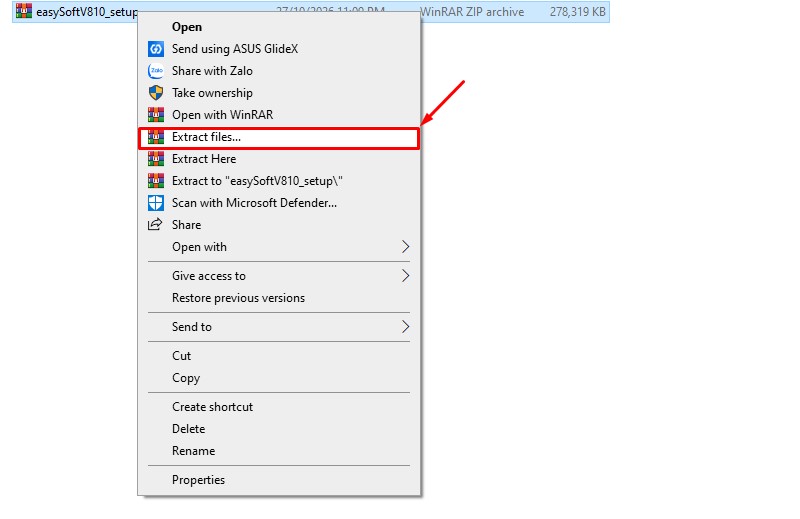The image size is (800, 519).
Task: Click the shield icon beside Take ownership
Action: (156, 93)
